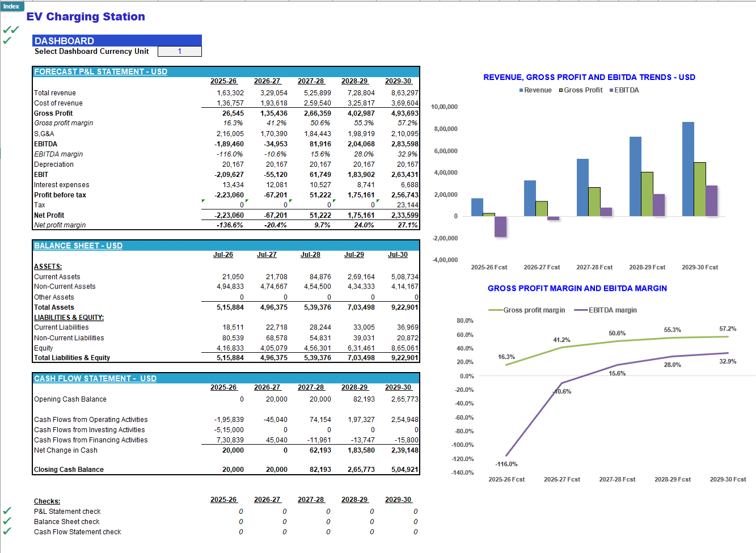Select the Jul-30 column header
The image size is (756, 553).
(x=398, y=255)
